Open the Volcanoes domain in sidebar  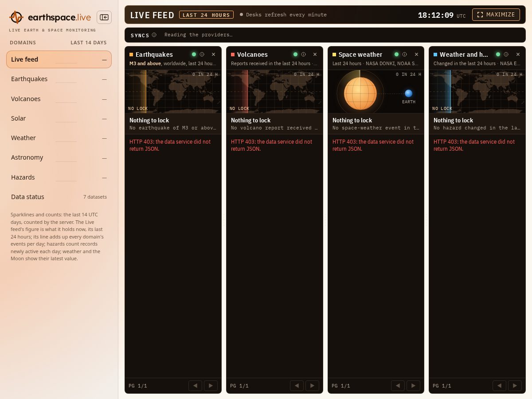(59, 99)
